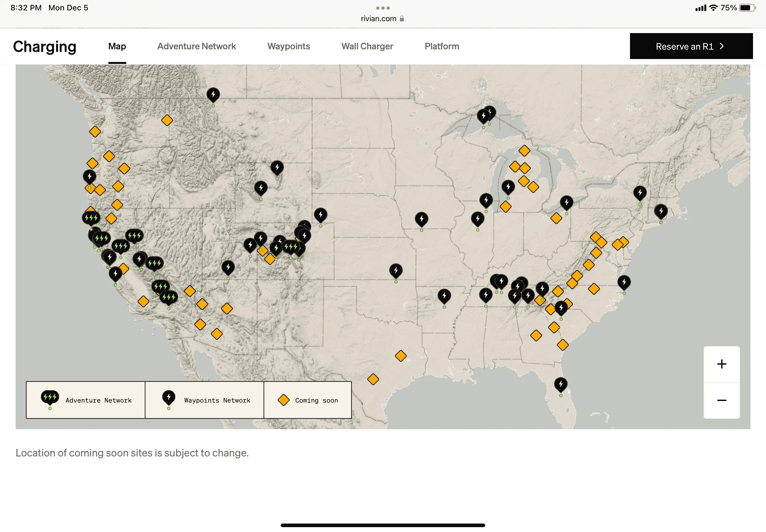The image size is (766, 532).
Task: Select Adventure Network legend entry
Action: coord(86,400)
